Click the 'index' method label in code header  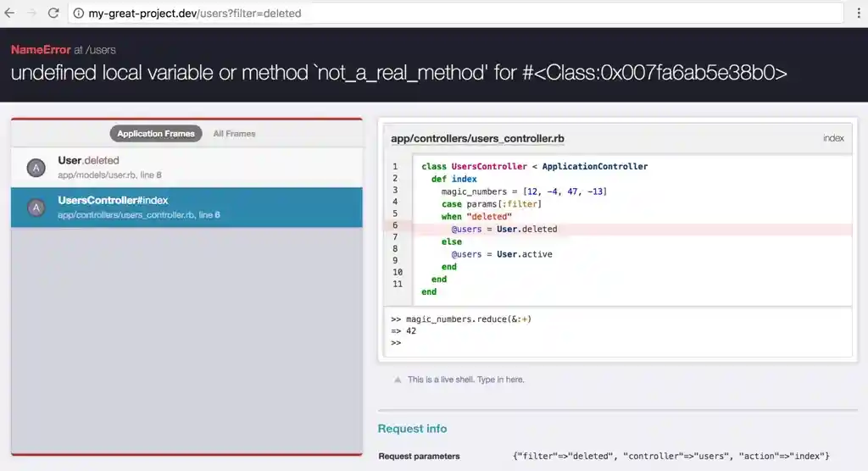click(833, 138)
